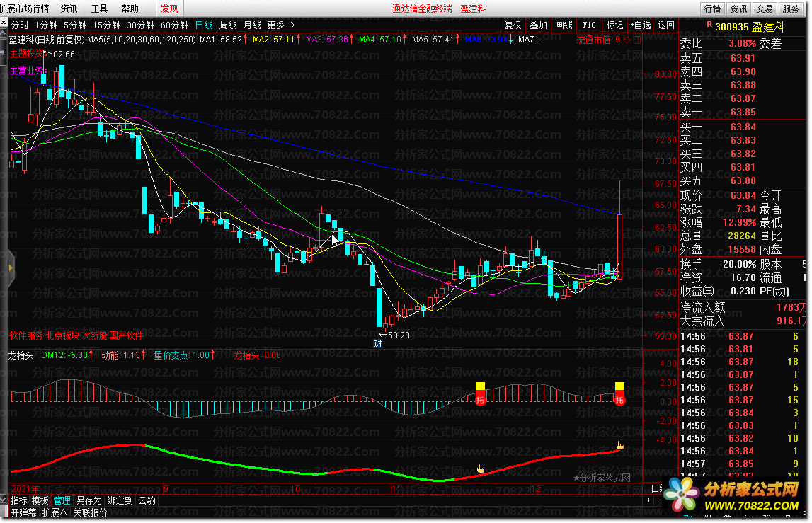Viewport: 812px width, 523px height.
Task: Open the 模板 tab at bottom
Action: click(x=40, y=500)
